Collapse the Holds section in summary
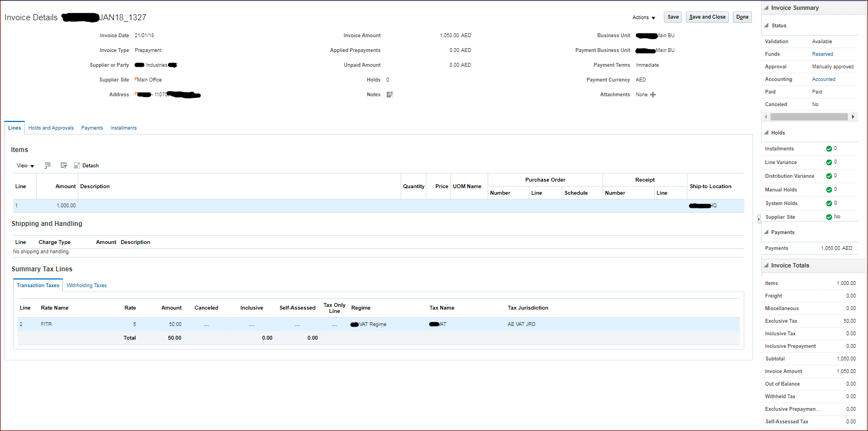 [x=766, y=132]
